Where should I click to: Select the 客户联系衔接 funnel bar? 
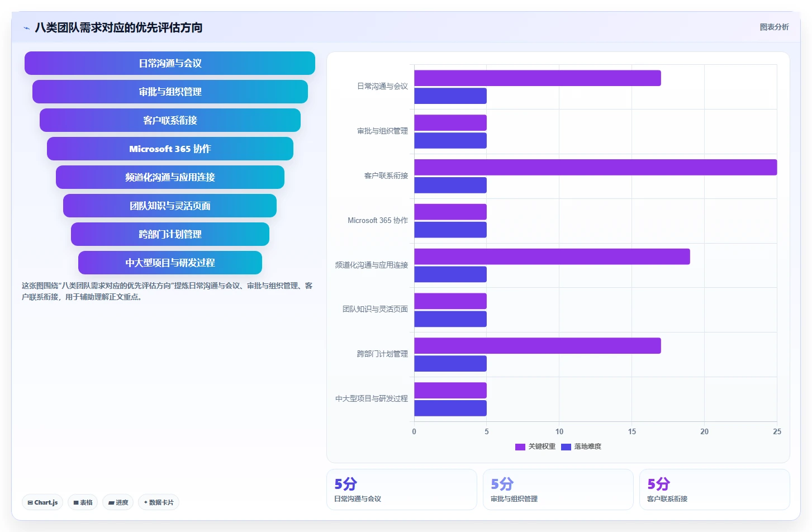(170, 120)
